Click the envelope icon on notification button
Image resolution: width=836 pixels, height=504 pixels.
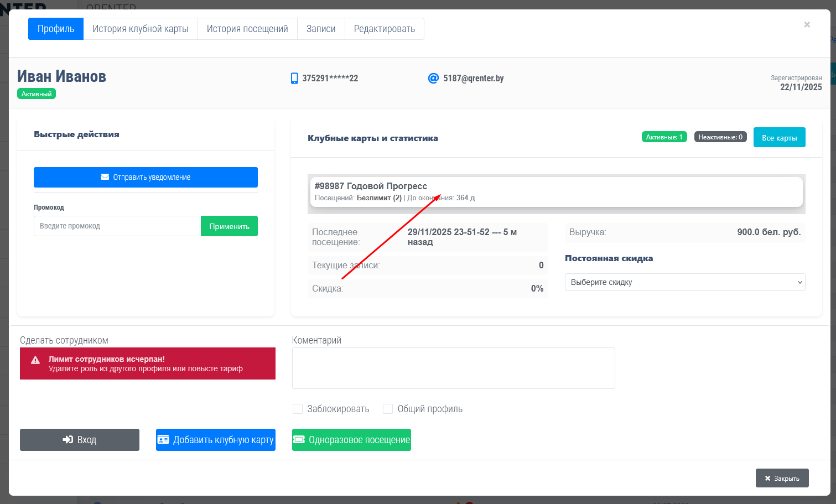105,177
